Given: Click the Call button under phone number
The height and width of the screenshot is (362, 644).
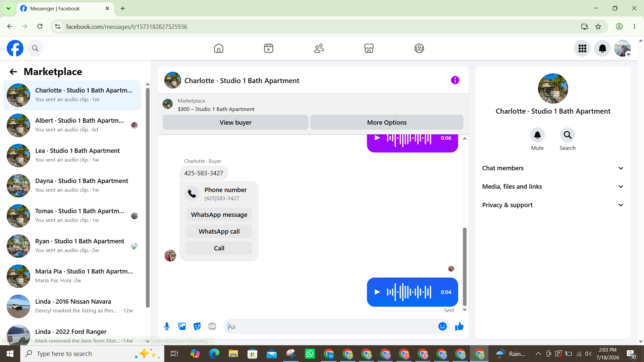Looking at the screenshot, I should coord(219,248).
